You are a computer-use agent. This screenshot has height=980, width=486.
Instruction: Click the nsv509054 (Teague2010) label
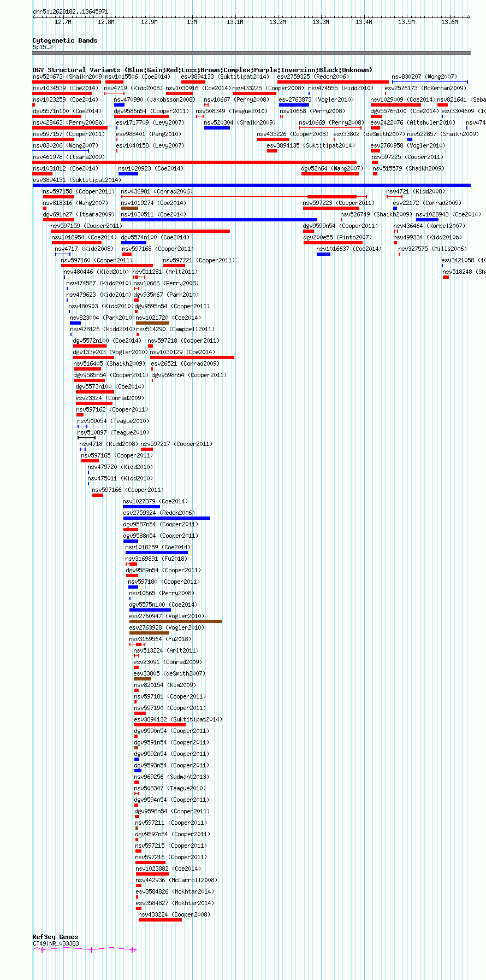click(113, 421)
